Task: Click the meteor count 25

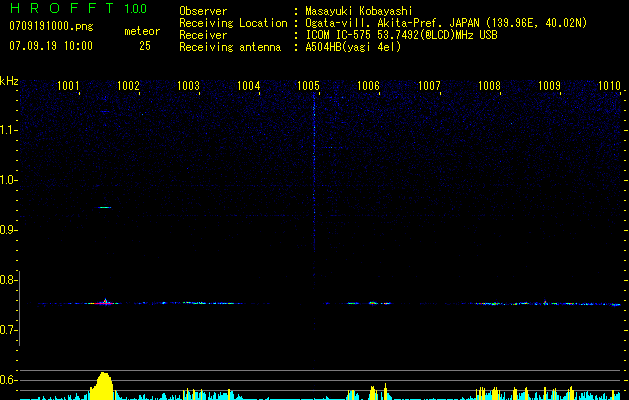Action: tap(145, 46)
